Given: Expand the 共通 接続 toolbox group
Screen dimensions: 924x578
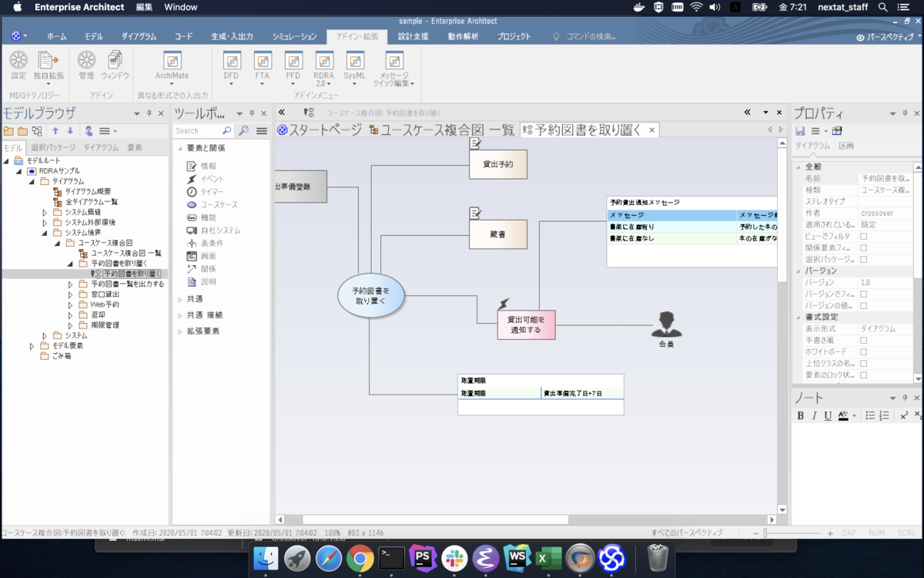Looking at the screenshot, I should [181, 315].
